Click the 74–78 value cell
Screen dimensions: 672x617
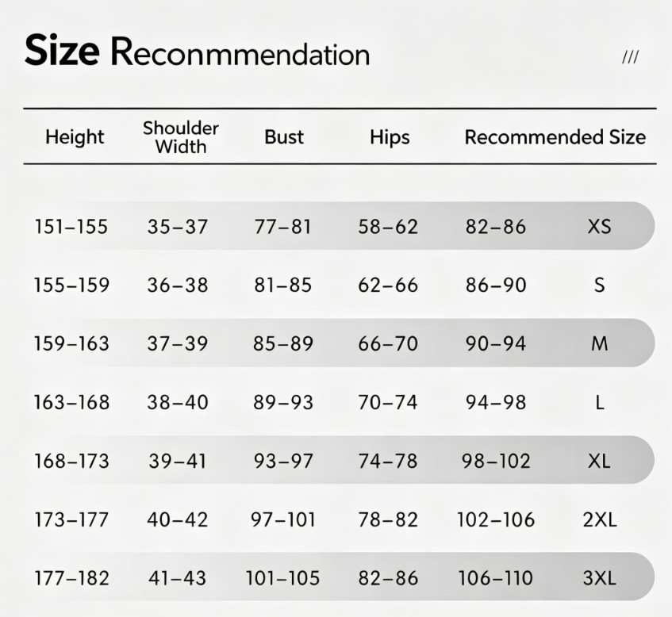[388, 461]
